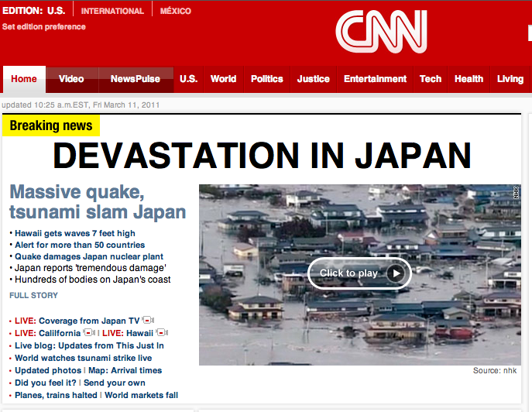The height and width of the screenshot is (412, 532).
Task: View Updated photos
Action: coord(48,371)
